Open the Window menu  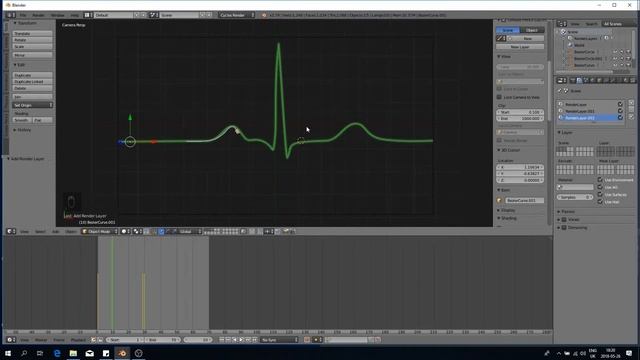click(x=58, y=15)
